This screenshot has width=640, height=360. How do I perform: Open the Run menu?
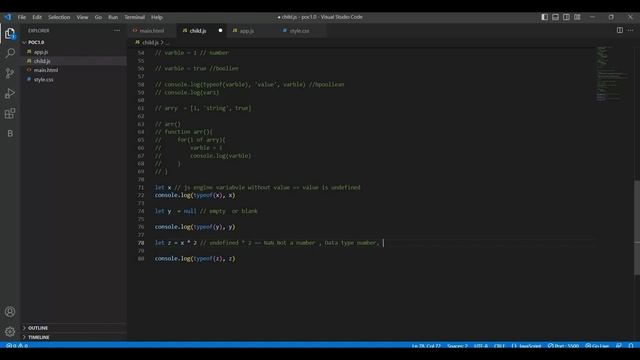point(113,17)
